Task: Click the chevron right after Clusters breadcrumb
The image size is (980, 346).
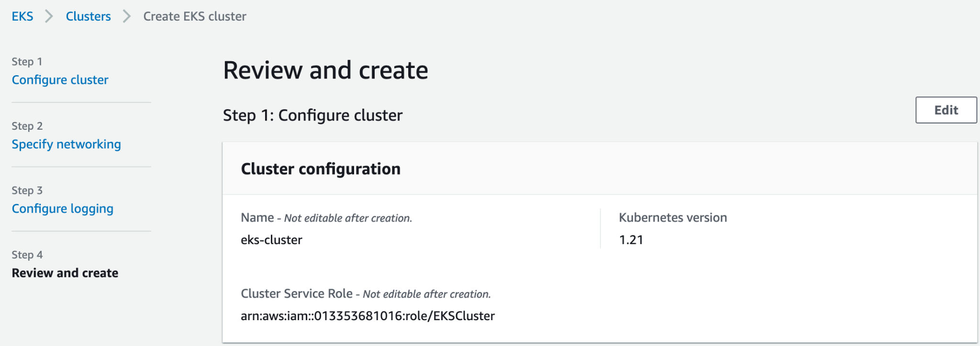Action: (127, 16)
